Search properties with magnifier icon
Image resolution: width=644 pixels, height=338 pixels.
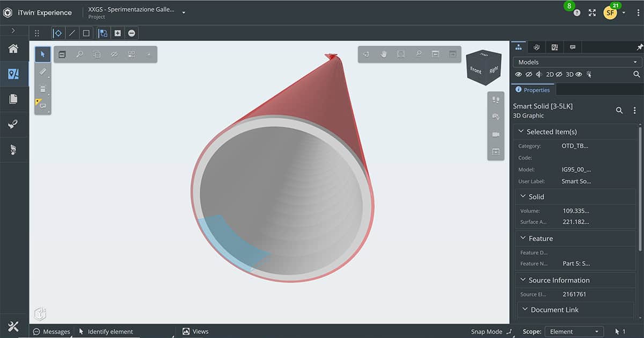coord(619,110)
